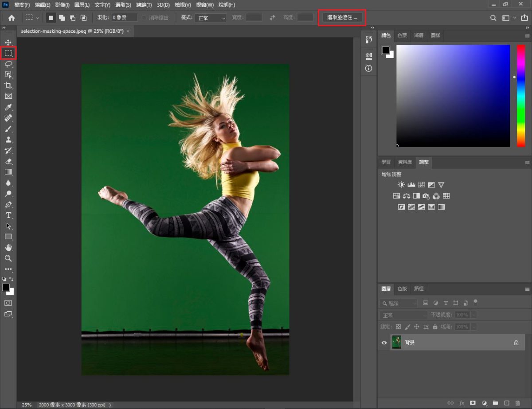Select the Lasso tool
Image resolution: width=532 pixels, height=409 pixels.
[9, 64]
